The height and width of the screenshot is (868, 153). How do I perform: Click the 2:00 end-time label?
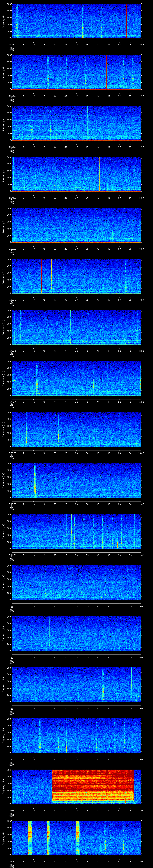click(x=141, y=44)
